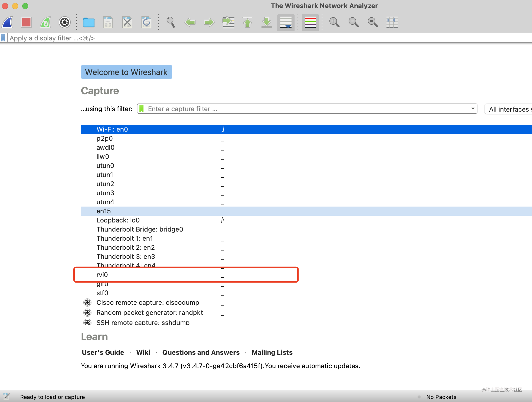The image size is (532, 402).
Task: Open the Mailing Lists link
Action: point(272,353)
